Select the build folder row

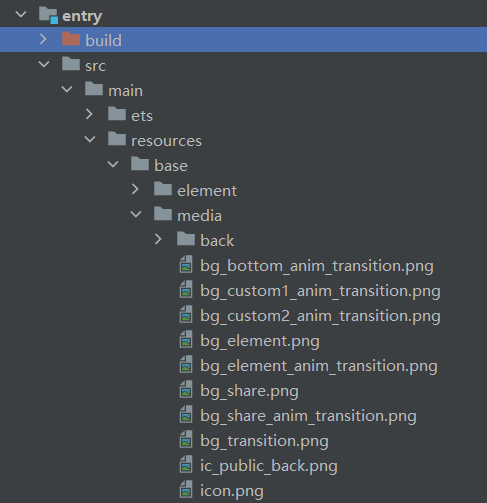(x=243, y=39)
